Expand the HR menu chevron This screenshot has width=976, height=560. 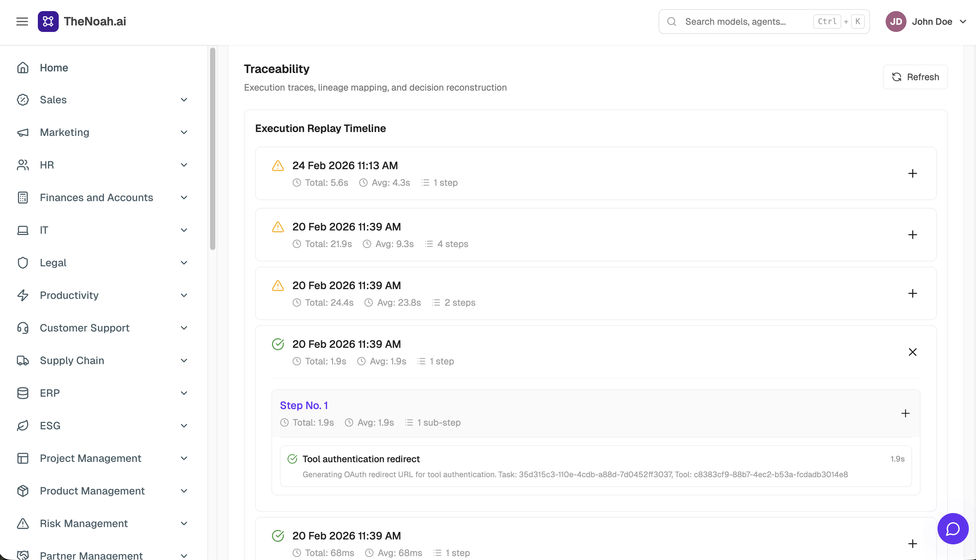click(x=184, y=165)
